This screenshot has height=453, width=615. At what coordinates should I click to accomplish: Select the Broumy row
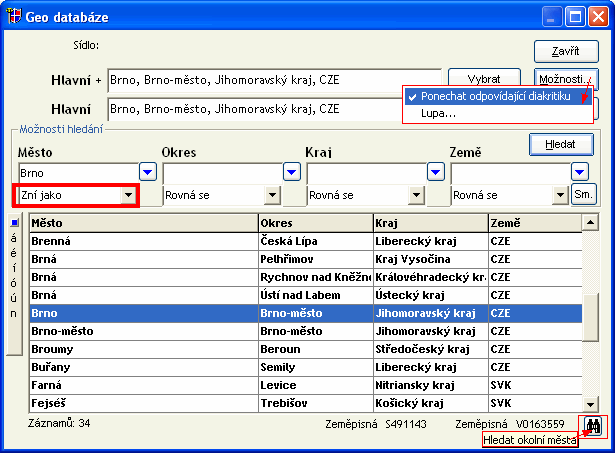306,349
